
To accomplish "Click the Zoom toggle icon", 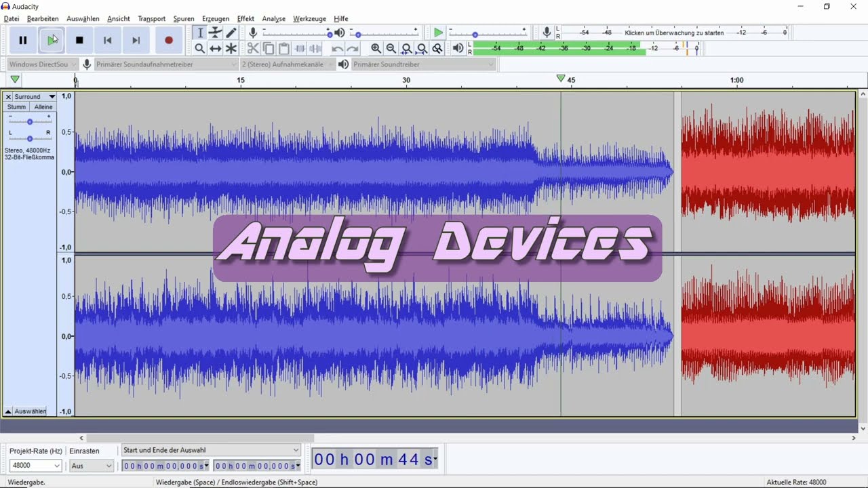I will point(437,48).
